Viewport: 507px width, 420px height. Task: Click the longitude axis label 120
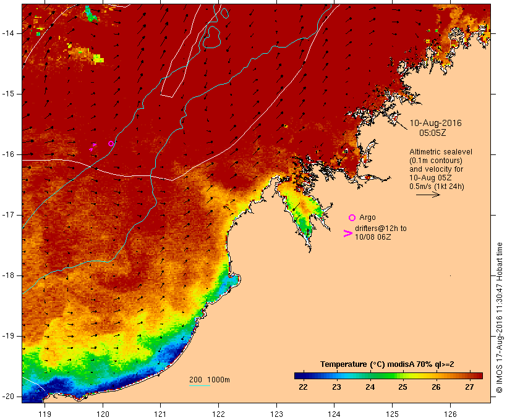103,414
